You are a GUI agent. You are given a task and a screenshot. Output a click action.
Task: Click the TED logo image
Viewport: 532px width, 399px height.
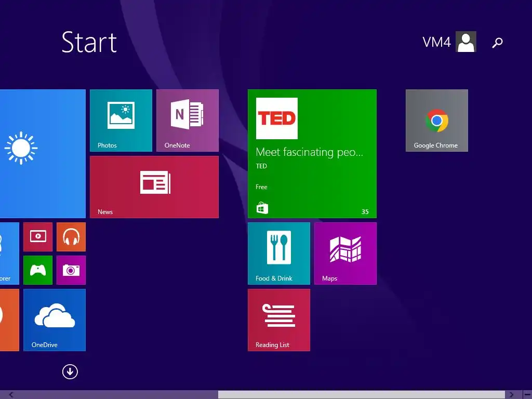tap(277, 118)
